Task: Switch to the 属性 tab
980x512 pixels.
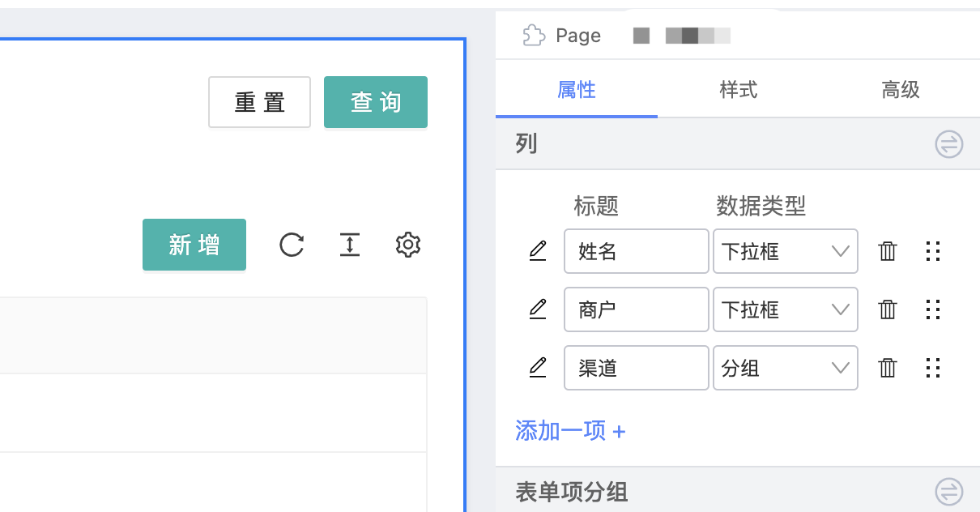Action: [577, 89]
